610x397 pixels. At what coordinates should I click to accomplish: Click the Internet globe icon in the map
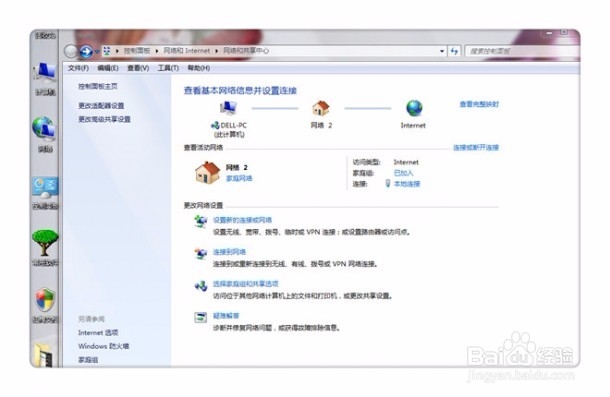(414, 108)
